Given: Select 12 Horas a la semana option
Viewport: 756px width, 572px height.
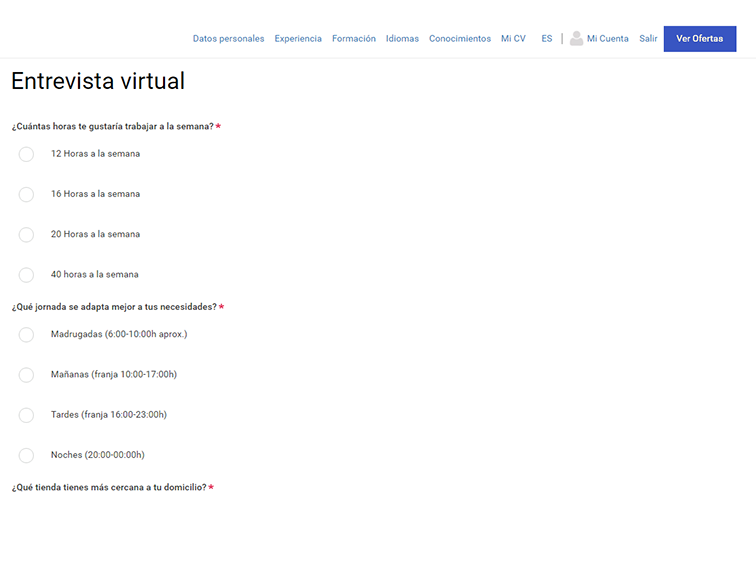Looking at the screenshot, I should (x=26, y=154).
